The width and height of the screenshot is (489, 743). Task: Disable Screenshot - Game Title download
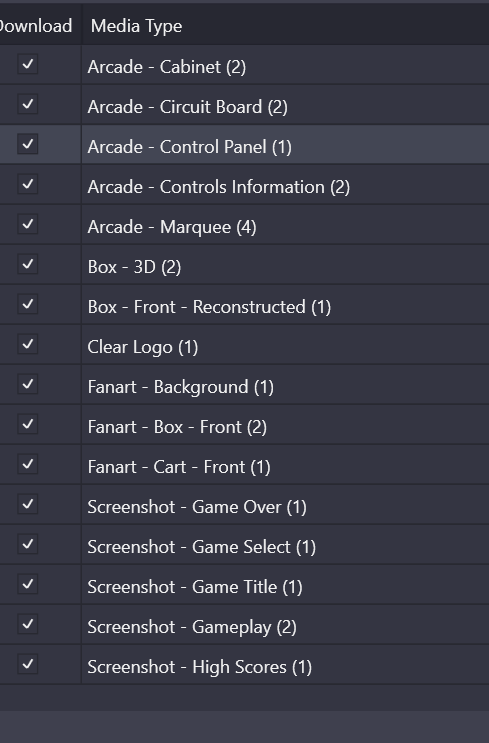click(x=28, y=584)
